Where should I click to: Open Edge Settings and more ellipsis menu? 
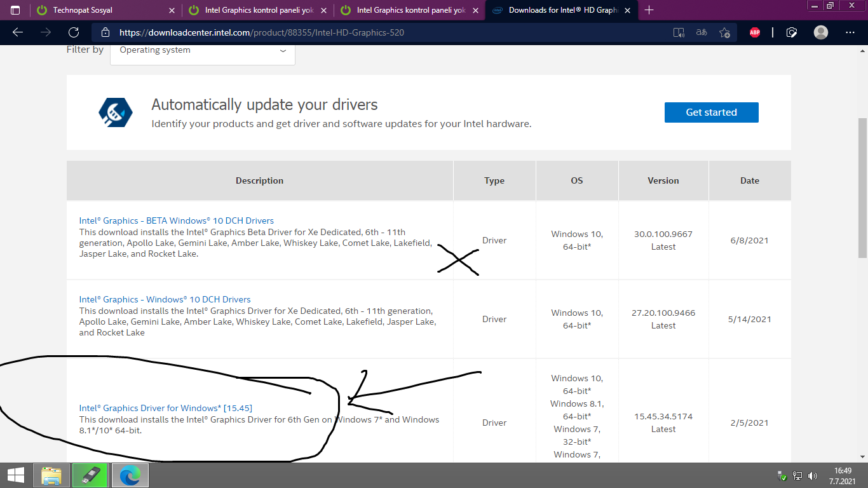[851, 32]
